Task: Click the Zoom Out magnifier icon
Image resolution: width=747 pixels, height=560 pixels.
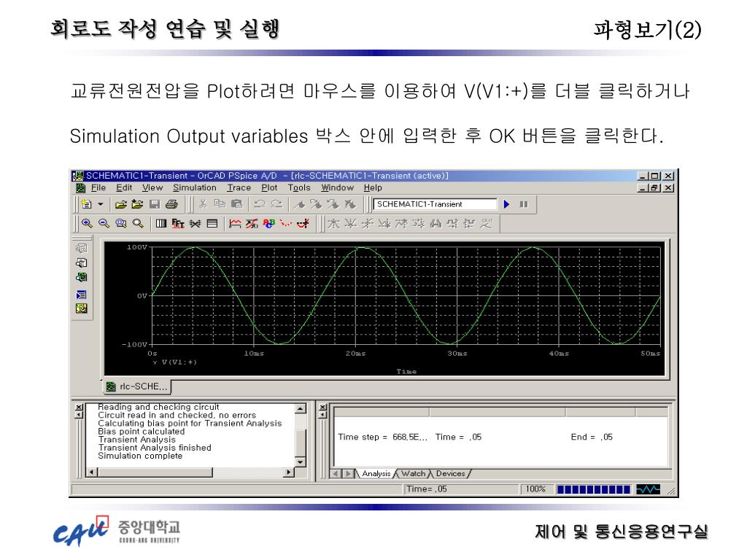Action: [104, 223]
